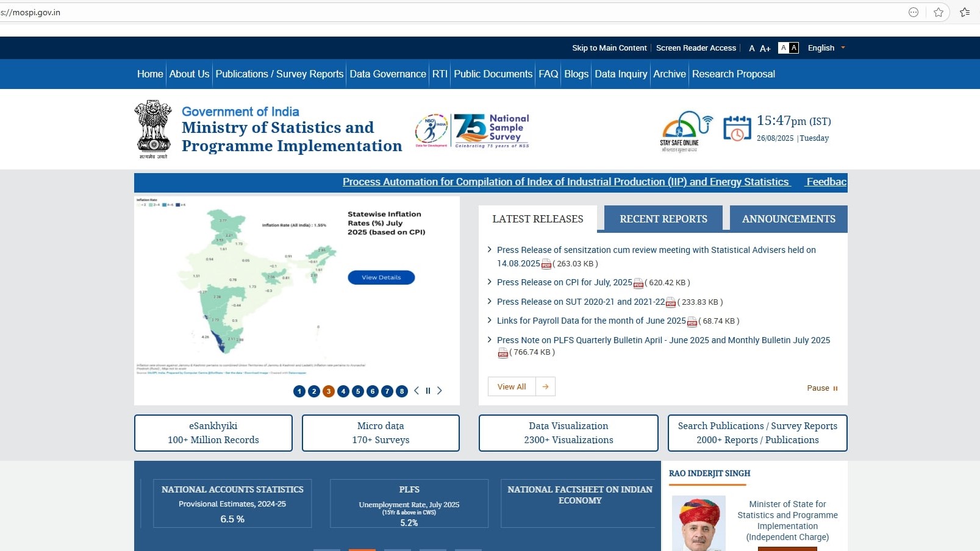Open Micro data 170+ Surveys tile
This screenshot has width=980, height=551.
381,433
